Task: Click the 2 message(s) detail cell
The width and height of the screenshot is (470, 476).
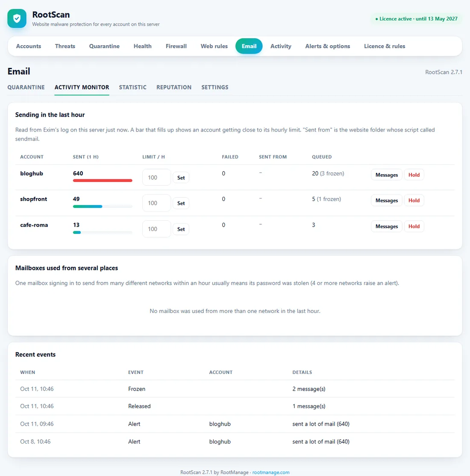Action: click(x=309, y=389)
